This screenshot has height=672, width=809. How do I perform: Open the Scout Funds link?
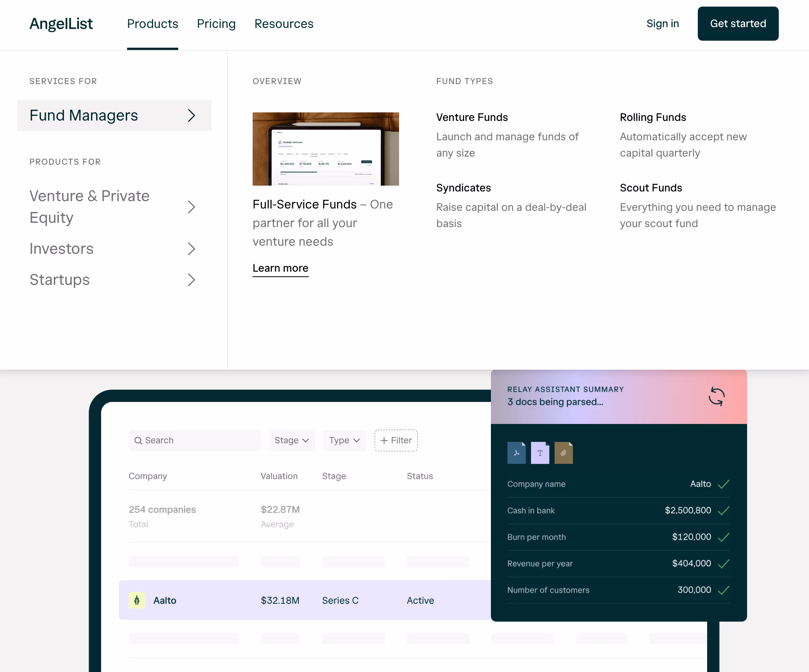tap(651, 188)
